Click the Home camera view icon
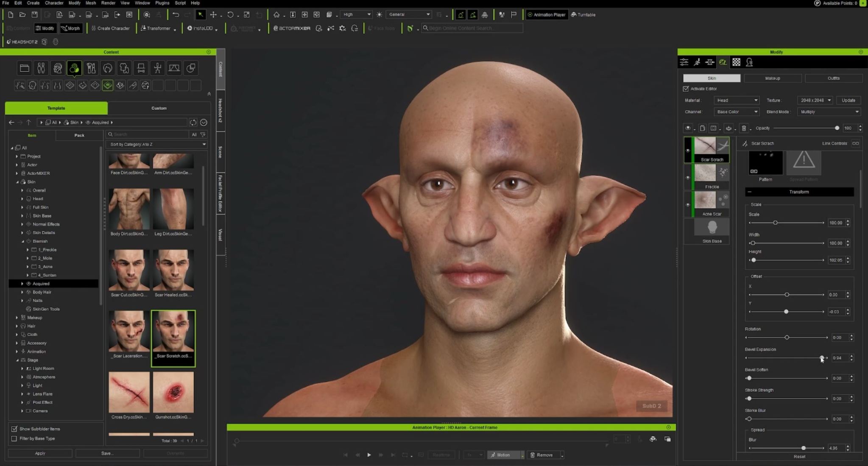The width and height of the screenshot is (868, 466). click(x=276, y=14)
